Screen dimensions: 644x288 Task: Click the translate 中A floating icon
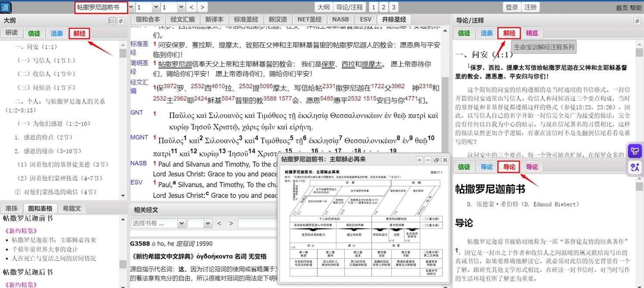(635, 167)
